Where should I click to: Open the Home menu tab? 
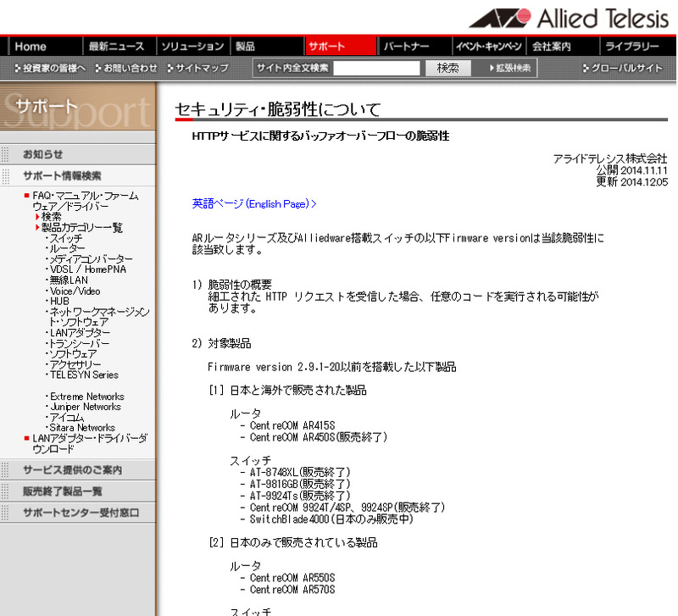tap(31, 47)
